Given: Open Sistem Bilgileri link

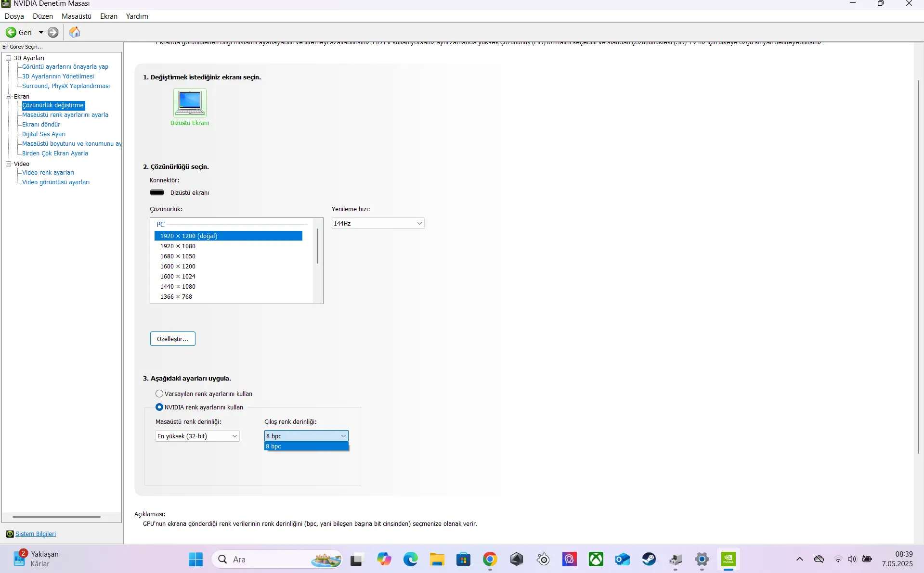Looking at the screenshot, I should (36, 534).
